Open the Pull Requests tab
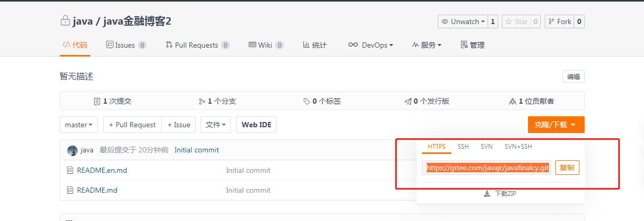 tap(197, 45)
